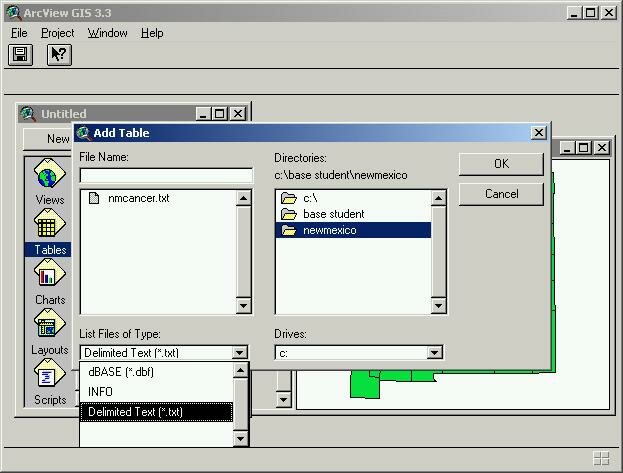Click the File Name input field
This screenshot has height=473, width=623.
coord(166,175)
